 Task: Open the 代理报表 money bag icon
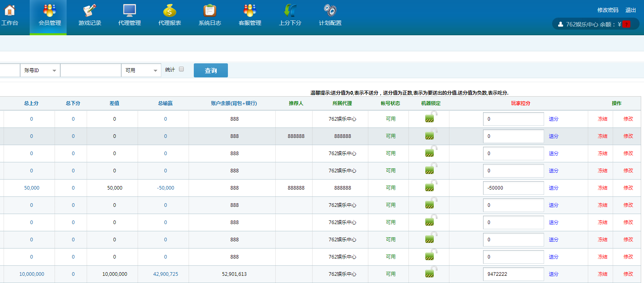point(169,11)
